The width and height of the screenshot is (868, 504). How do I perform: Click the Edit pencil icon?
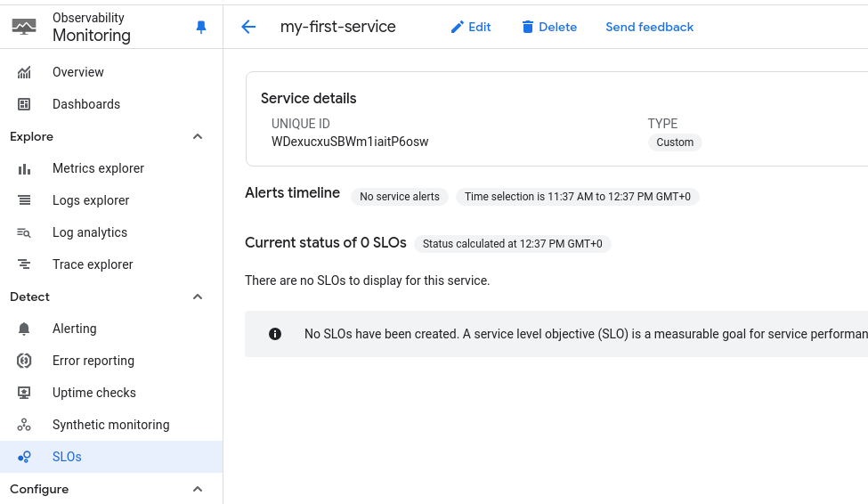point(457,27)
